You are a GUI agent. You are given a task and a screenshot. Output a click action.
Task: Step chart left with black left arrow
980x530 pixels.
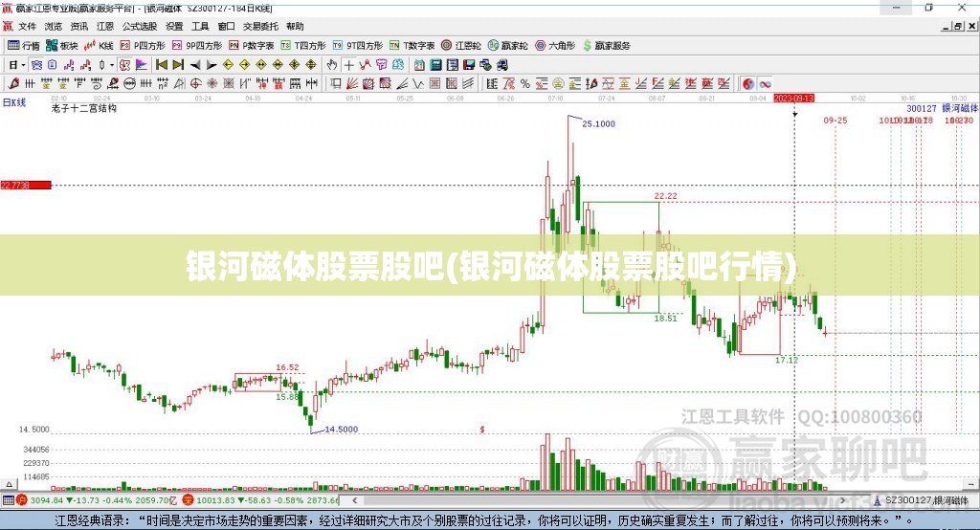[x=195, y=65]
